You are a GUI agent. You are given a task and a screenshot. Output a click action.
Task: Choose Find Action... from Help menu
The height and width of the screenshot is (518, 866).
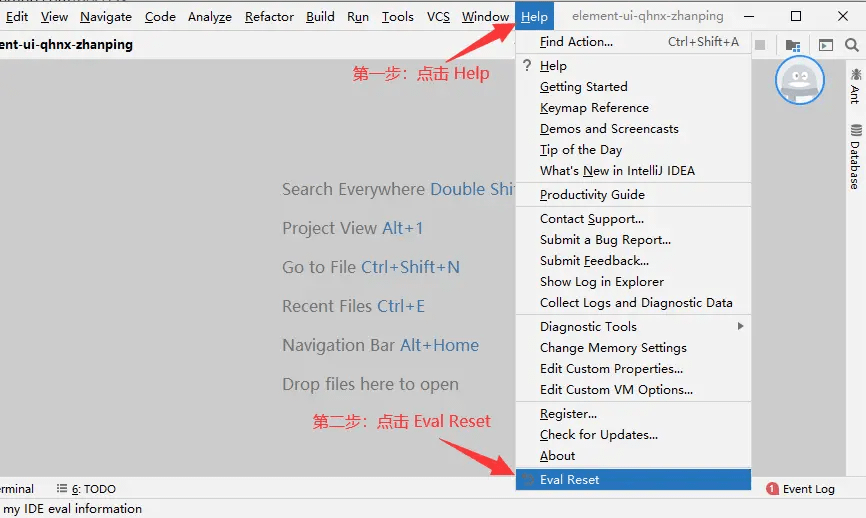[x=633, y=41]
